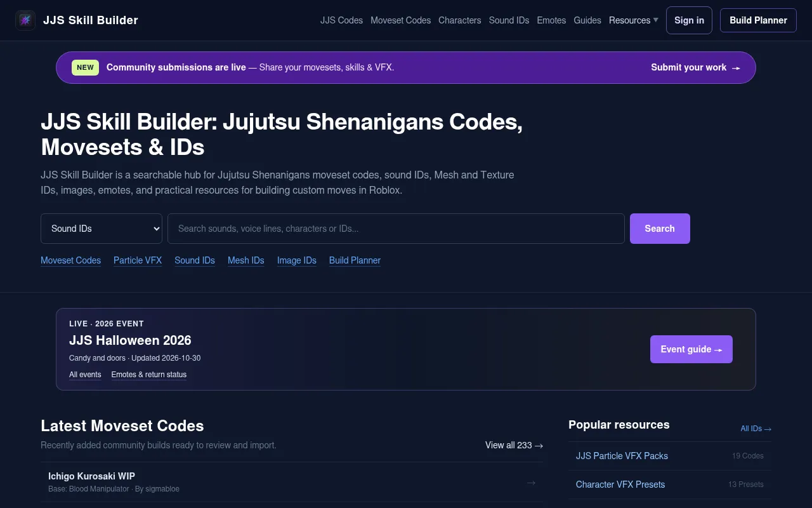Open the Guides nav item
Screen dimensions: 812x508
coord(587,20)
